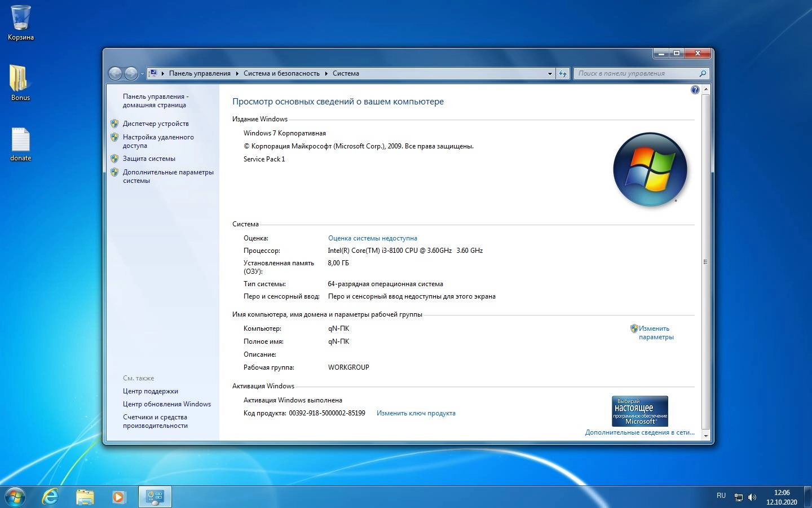Click the Control Panel taskbar button
This screenshot has height=508, width=812.
[155, 497]
